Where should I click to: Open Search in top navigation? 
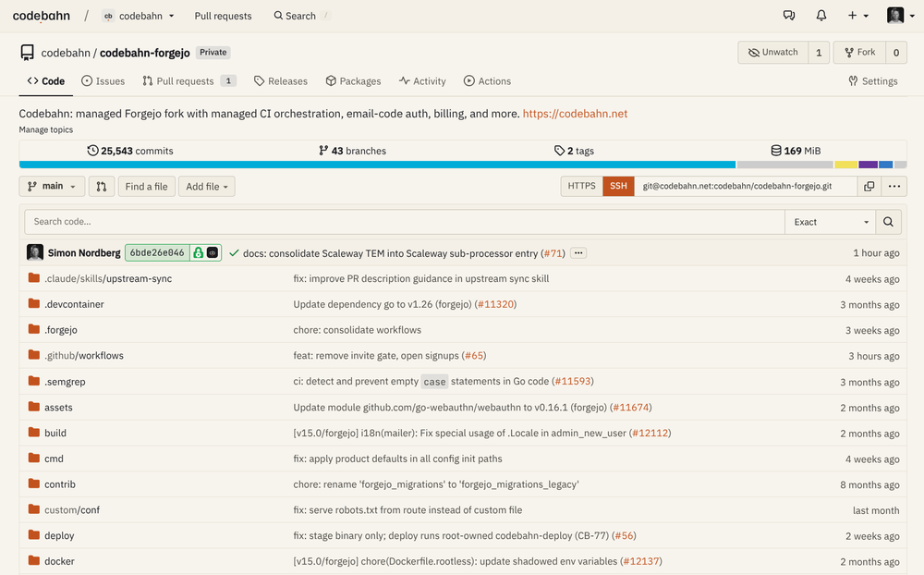pos(295,16)
